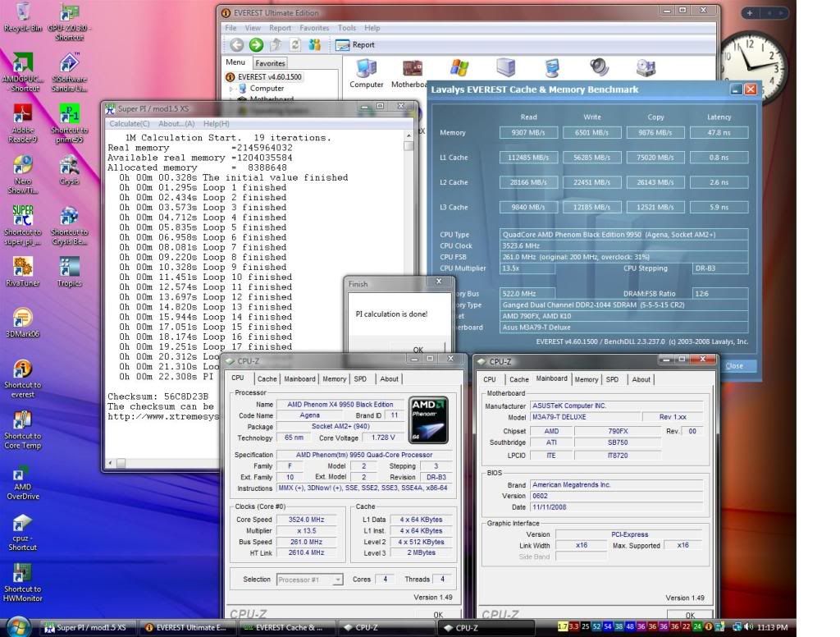
Task: Select the RivaTuner desktop icon
Action: coord(22,272)
